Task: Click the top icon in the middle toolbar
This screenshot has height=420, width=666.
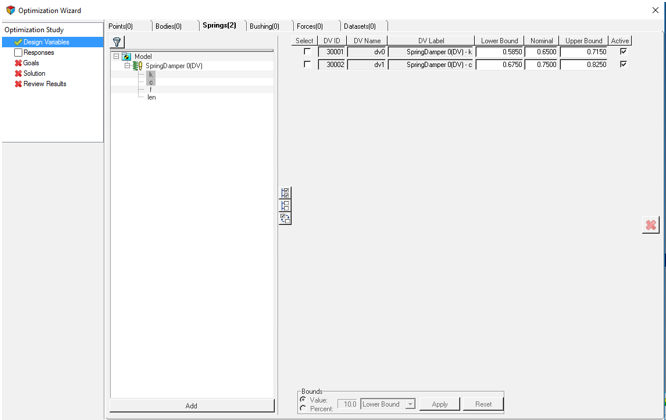Action: (285, 193)
